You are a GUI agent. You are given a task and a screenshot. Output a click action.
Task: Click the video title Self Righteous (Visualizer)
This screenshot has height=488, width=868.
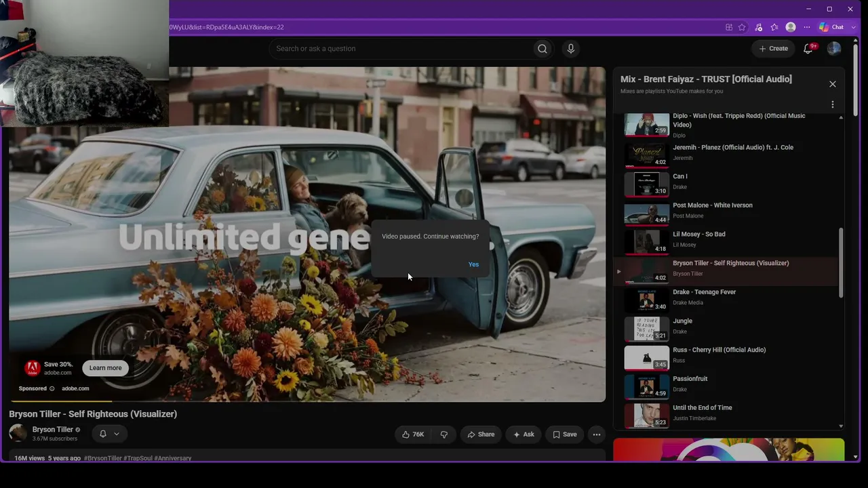point(93,414)
